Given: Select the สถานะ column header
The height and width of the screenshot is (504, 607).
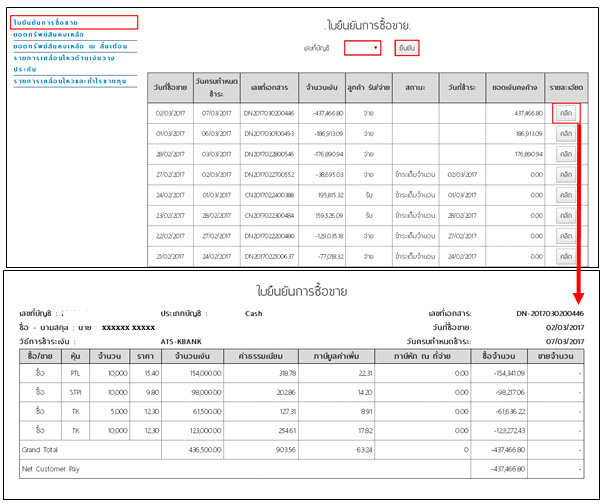Looking at the screenshot, I should pos(415,87).
